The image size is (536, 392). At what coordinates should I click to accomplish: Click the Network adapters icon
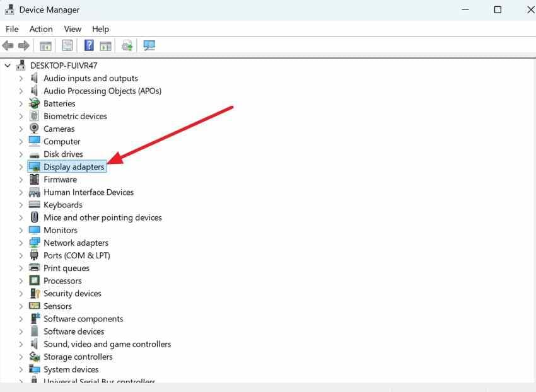coord(35,243)
